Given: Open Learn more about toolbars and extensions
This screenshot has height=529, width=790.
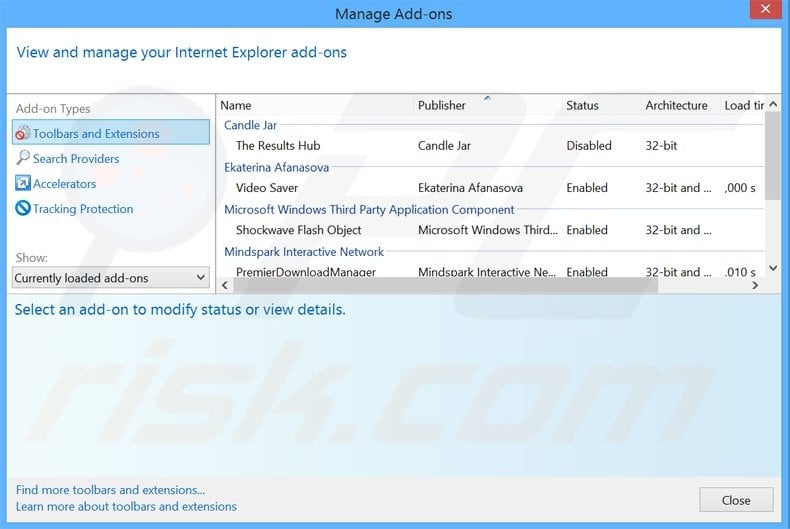Looking at the screenshot, I should (126, 506).
